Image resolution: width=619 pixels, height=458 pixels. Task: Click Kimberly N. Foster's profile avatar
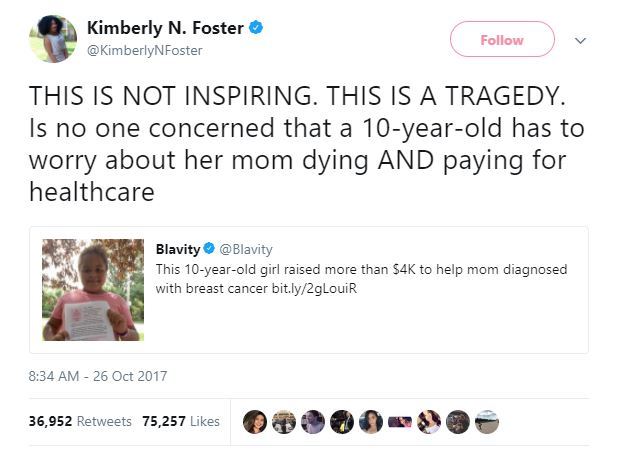click(x=54, y=40)
